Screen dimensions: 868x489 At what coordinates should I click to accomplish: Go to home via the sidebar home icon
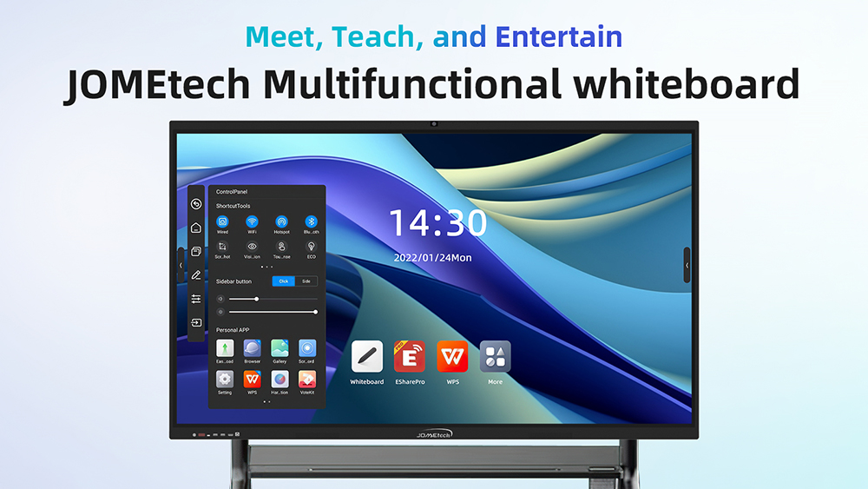pyautogui.click(x=196, y=228)
